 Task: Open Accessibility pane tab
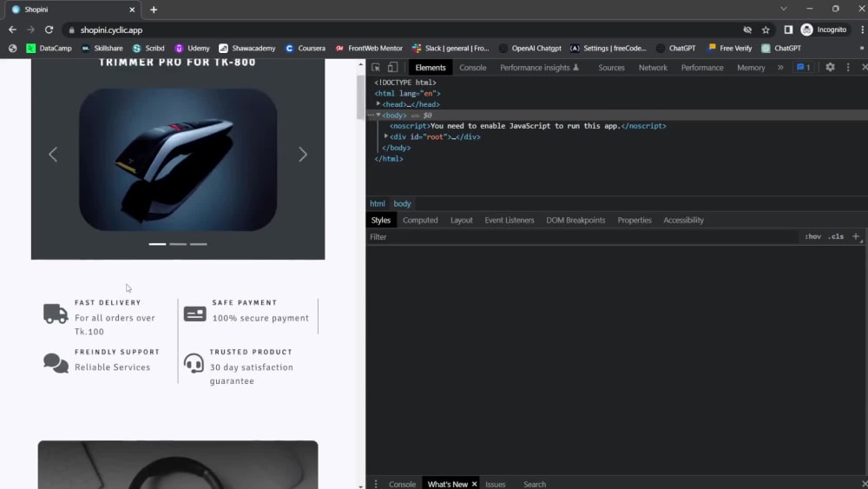pos(683,220)
